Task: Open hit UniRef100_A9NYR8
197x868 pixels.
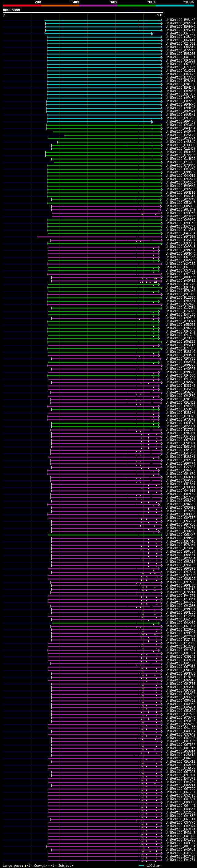Action: point(180,108)
